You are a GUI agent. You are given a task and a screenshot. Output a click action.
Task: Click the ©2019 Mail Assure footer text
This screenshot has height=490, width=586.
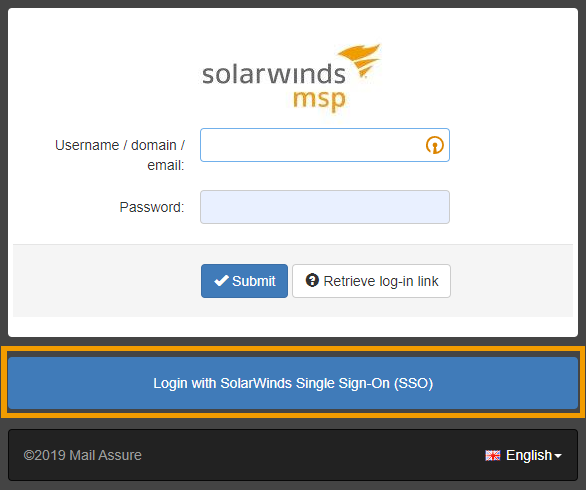pyautogui.click(x=83, y=455)
